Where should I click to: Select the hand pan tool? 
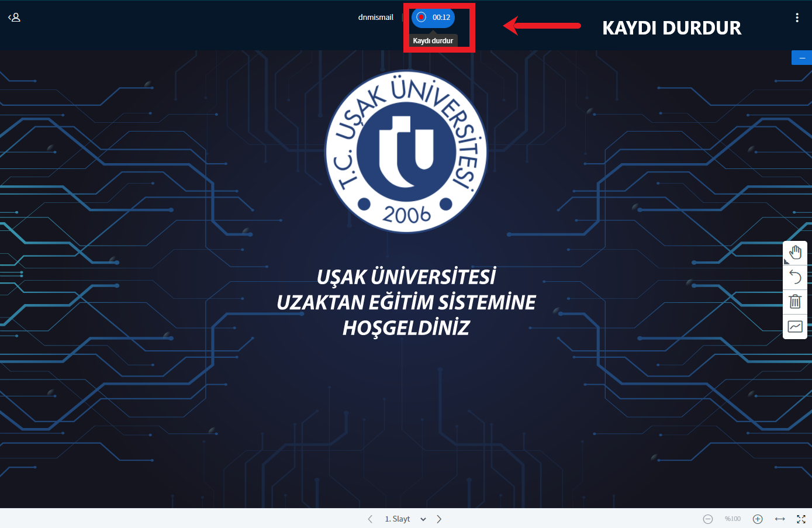[x=795, y=253]
